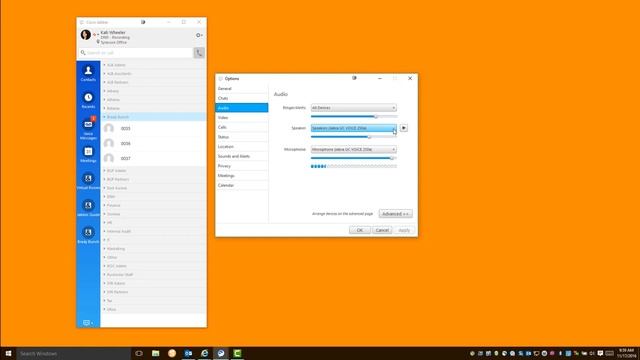This screenshot has width=640, height=360.
Task: Open File Explorer from the taskbar
Action: tap(156, 353)
